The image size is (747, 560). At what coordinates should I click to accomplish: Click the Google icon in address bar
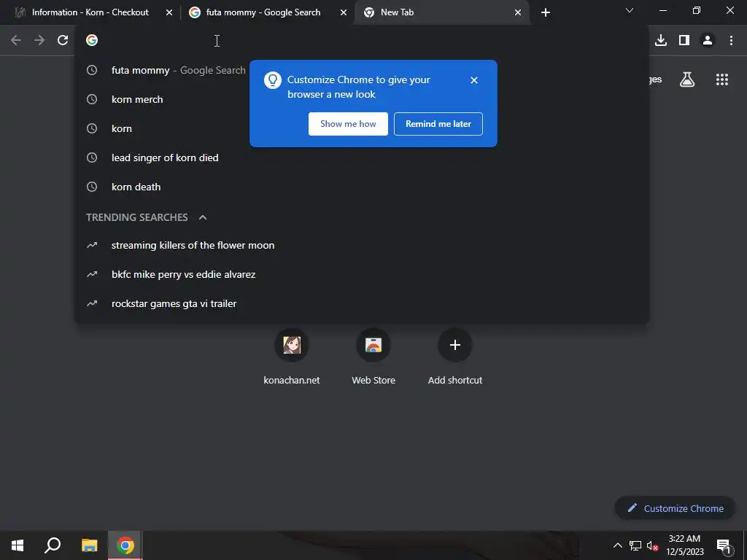[92, 41]
